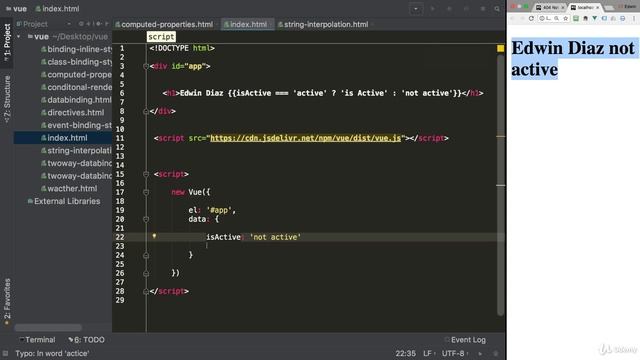Screen dimensions: 640x360
Task: Fold the div id=app block on line 3
Action: tap(146, 66)
